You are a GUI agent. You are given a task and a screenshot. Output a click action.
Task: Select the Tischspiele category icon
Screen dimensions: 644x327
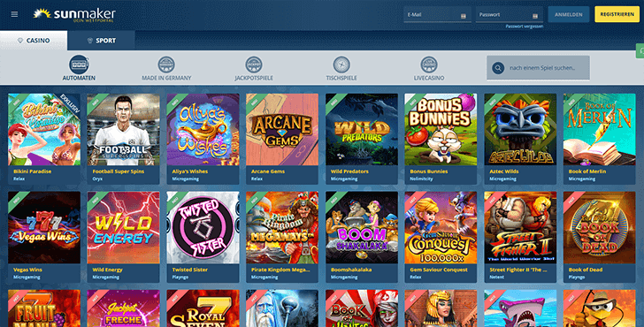pyautogui.click(x=341, y=65)
